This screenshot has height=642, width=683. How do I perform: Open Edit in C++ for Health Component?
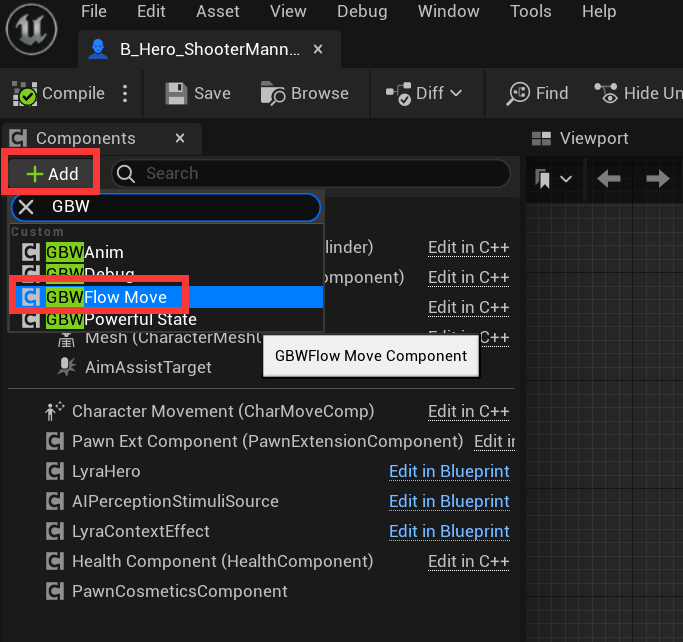coord(469,562)
